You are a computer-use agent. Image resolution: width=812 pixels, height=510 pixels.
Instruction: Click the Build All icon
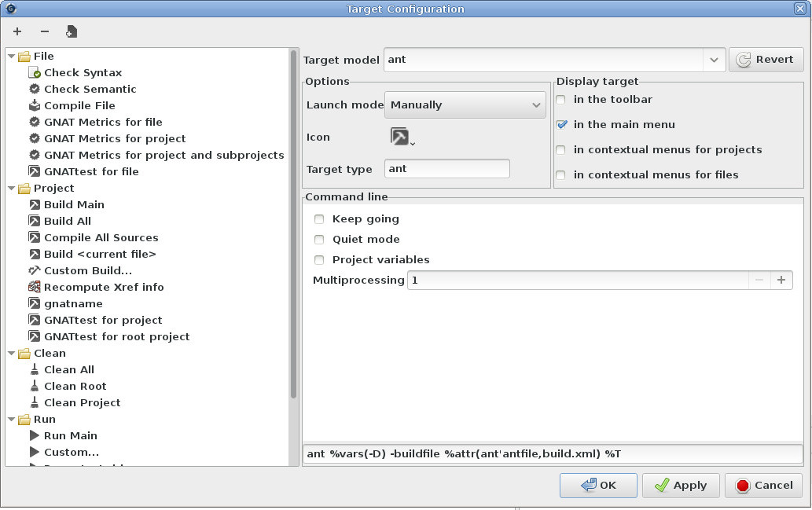tap(34, 221)
